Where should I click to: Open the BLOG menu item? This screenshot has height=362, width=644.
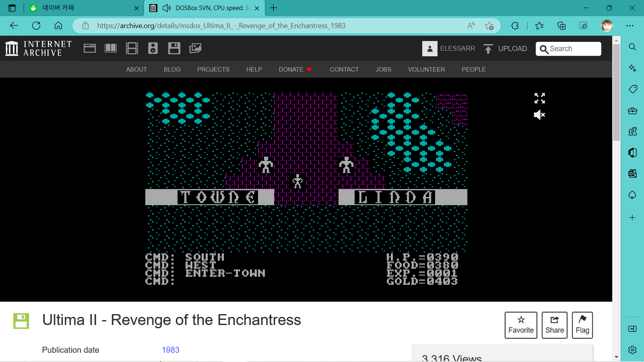tap(172, 69)
